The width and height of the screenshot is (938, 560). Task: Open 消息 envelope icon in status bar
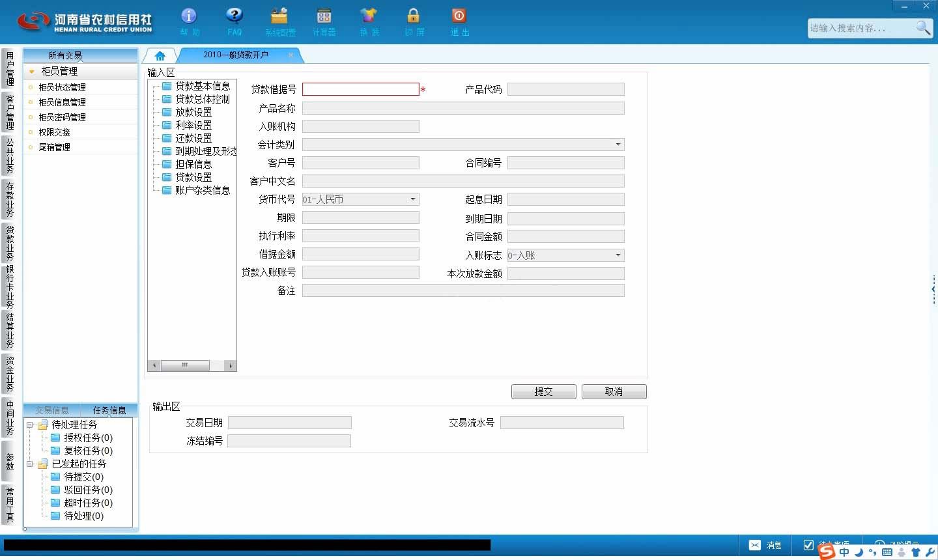pos(755,545)
